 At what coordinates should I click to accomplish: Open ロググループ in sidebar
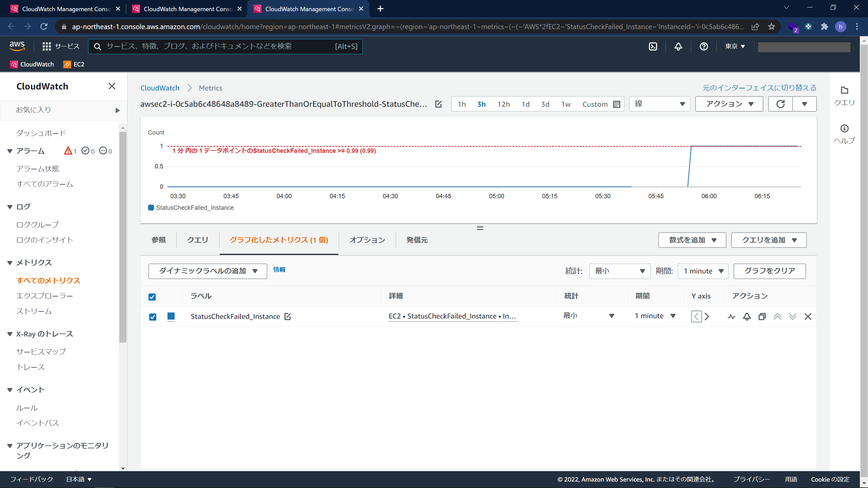point(38,225)
